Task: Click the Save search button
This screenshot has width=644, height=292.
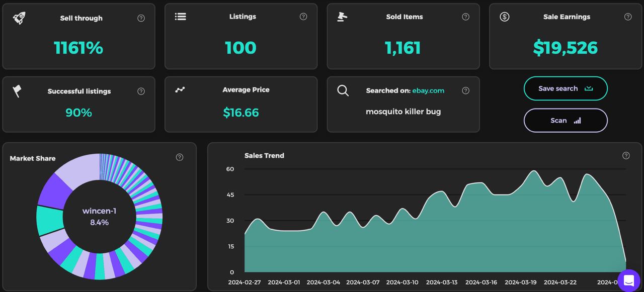Action: coord(566,88)
